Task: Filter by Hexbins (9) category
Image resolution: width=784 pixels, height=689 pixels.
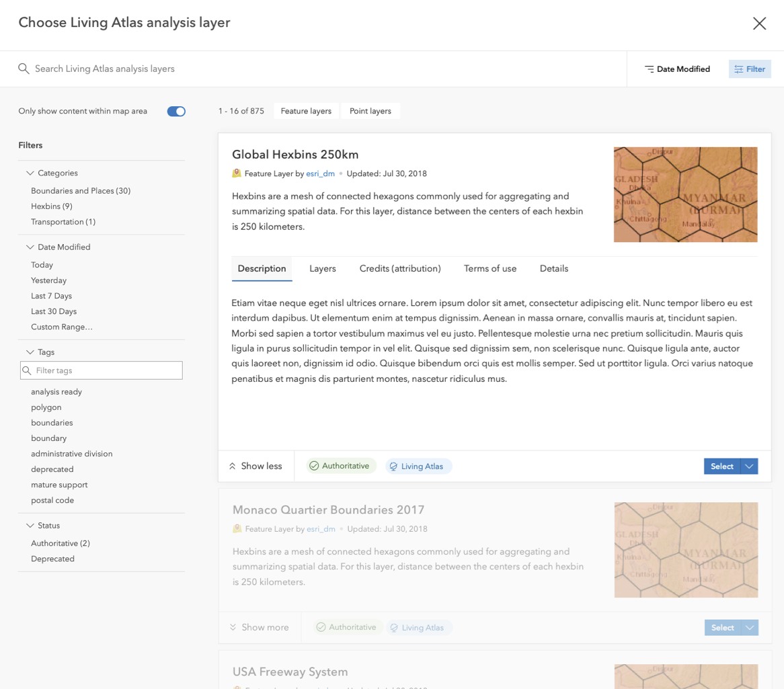Action: (x=52, y=206)
